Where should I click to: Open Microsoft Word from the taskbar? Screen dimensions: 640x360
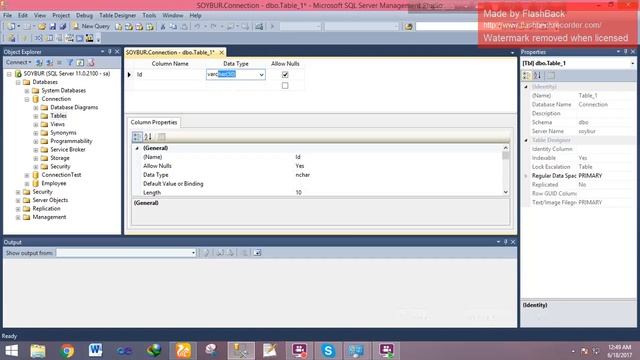pos(96,351)
